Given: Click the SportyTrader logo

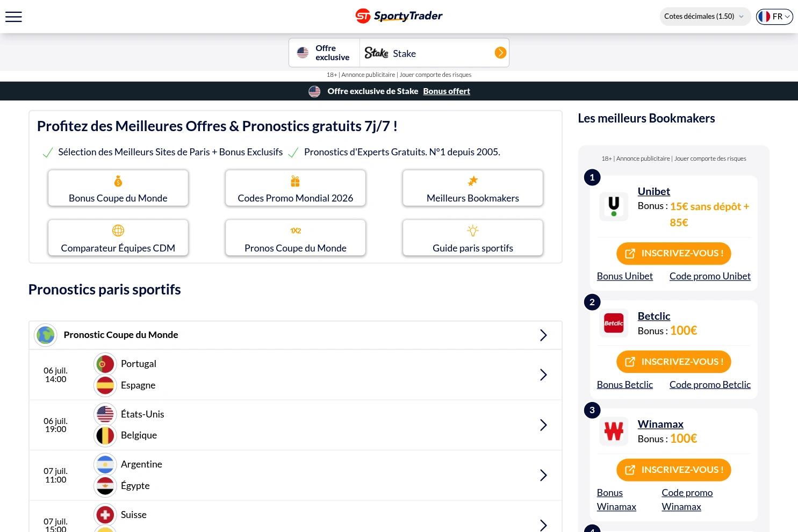Looking at the screenshot, I should click(x=399, y=16).
